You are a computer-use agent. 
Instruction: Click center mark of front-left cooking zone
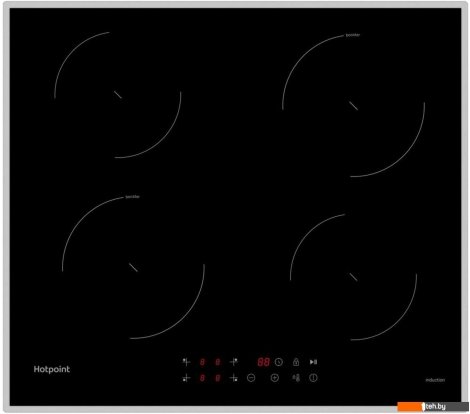(x=133, y=267)
